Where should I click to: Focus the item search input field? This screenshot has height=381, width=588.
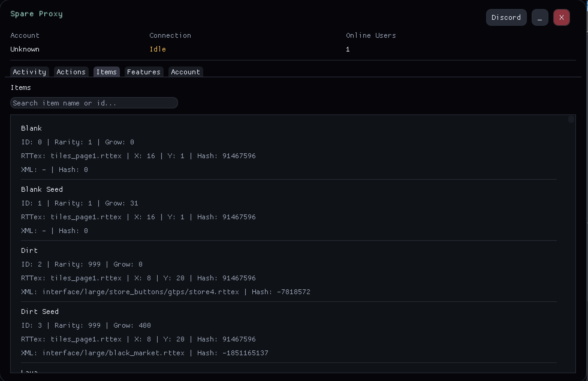94,103
